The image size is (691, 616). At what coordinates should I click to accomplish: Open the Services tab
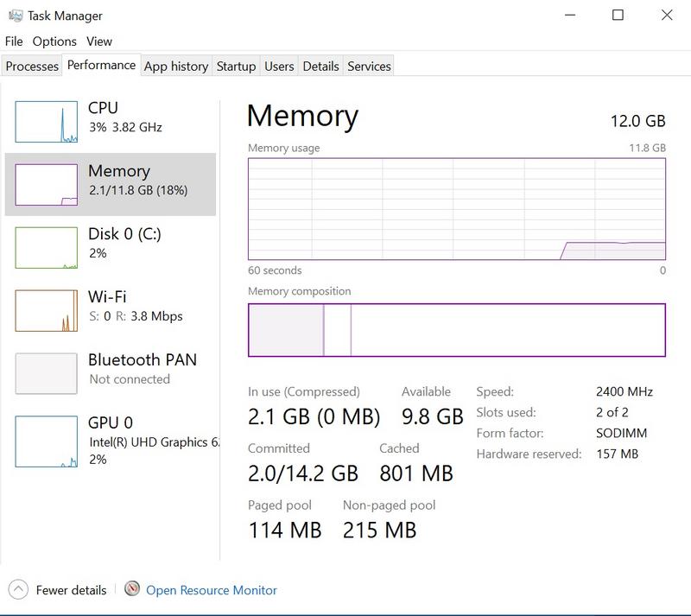[369, 67]
